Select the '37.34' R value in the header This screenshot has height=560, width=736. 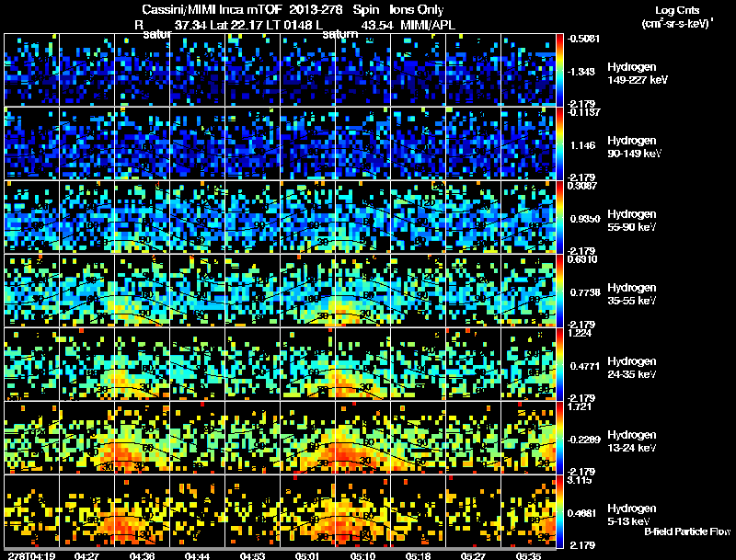tap(190, 25)
